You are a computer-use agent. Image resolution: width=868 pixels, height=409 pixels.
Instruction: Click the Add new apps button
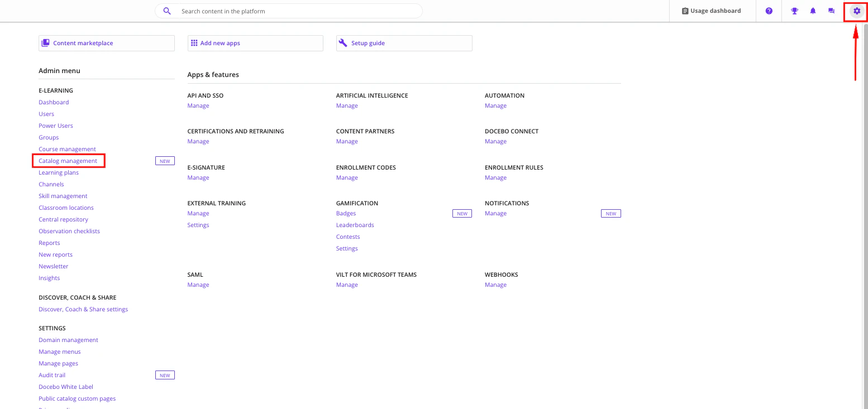(255, 42)
